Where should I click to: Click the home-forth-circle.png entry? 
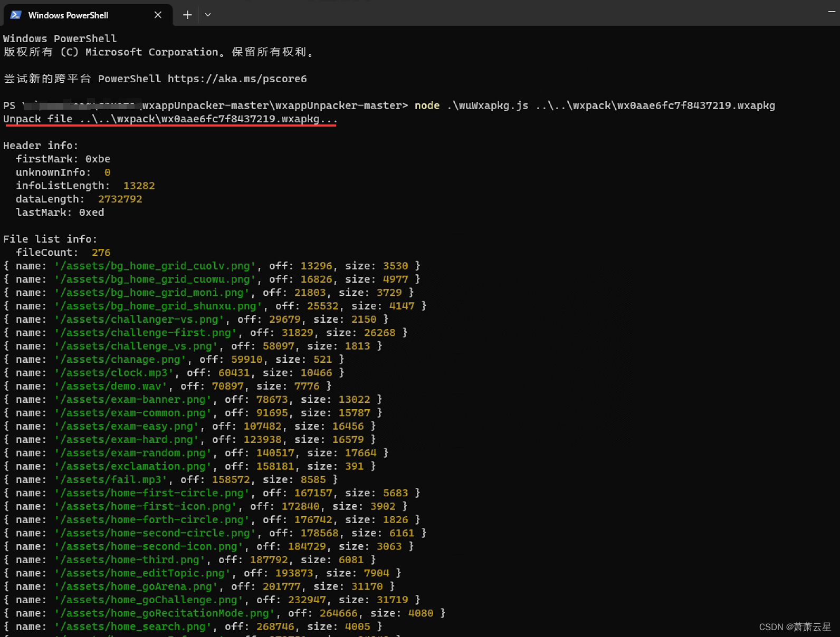pos(212,520)
